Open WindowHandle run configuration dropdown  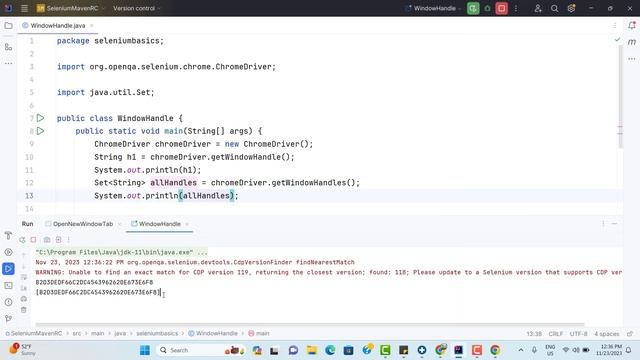click(x=434, y=8)
